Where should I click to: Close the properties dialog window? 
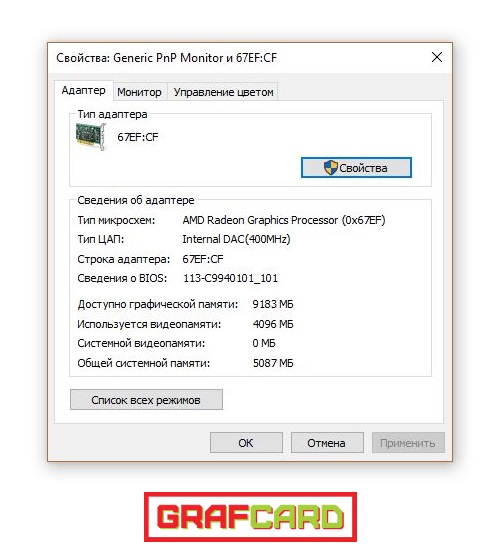tap(436, 57)
